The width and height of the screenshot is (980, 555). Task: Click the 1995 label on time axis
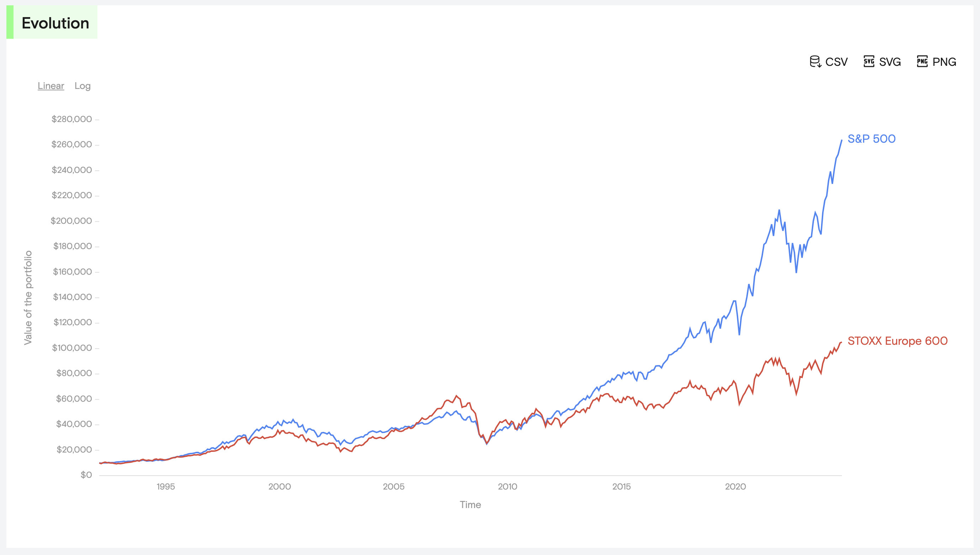[x=166, y=487]
